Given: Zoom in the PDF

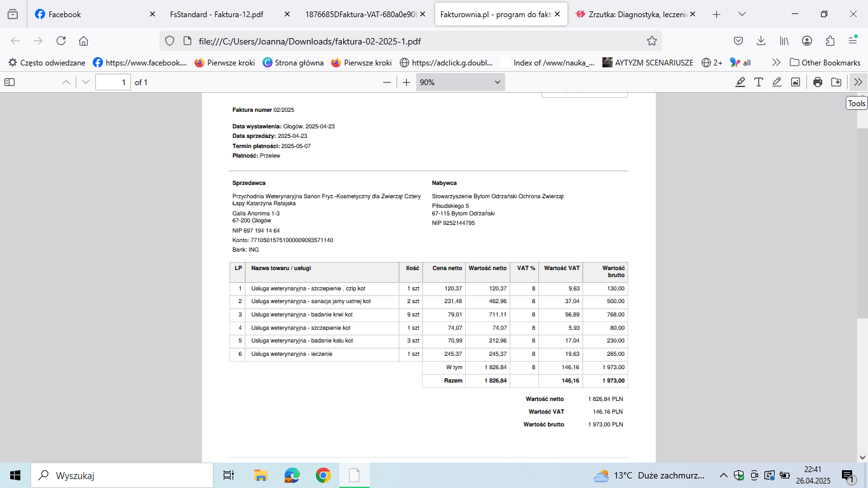Looking at the screenshot, I should 407,82.
